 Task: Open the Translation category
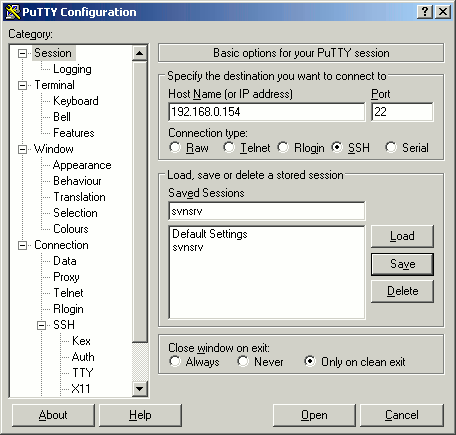pyautogui.click(x=79, y=197)
